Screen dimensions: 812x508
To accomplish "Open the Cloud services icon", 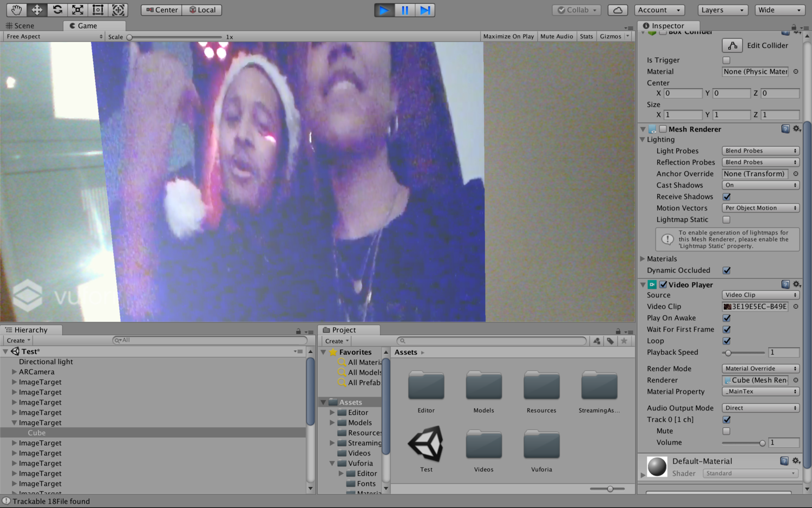I will click(x=618, y=10).
